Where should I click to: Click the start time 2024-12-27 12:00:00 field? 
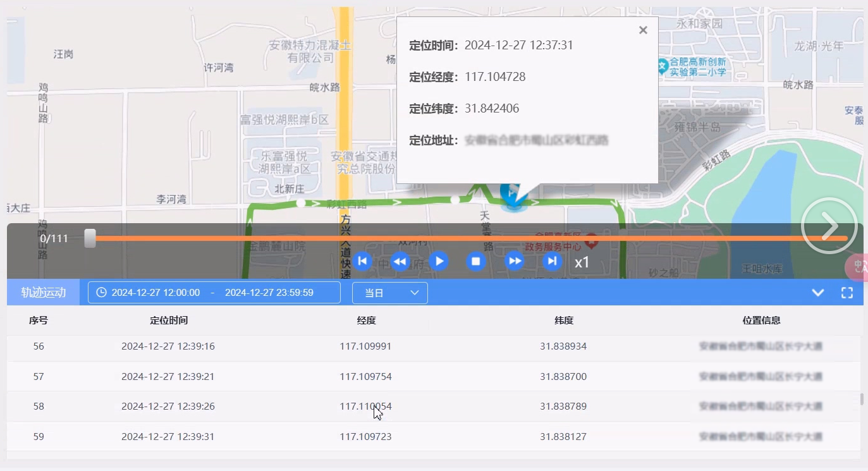[156, 293]
